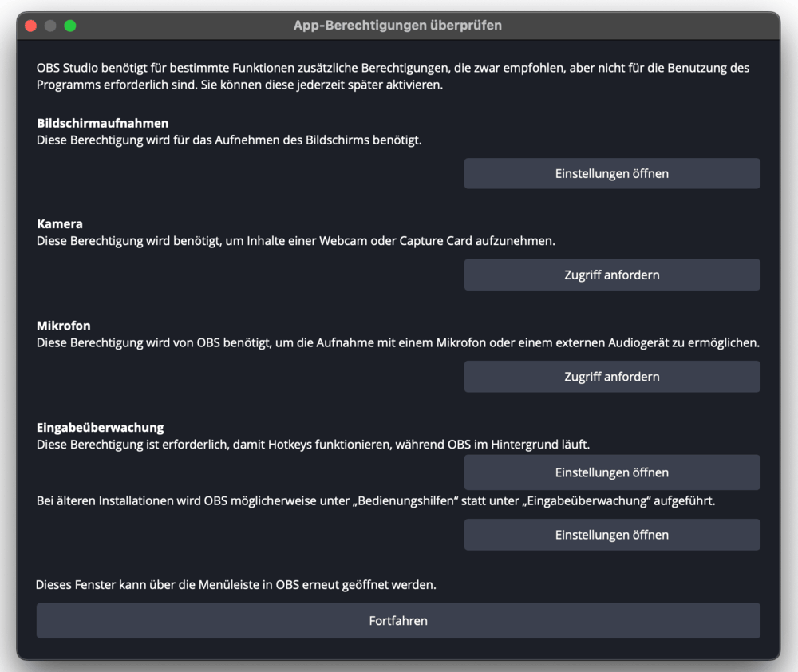Click the note about älteren Installationen

pyautogui.click(x=375, y=500)
